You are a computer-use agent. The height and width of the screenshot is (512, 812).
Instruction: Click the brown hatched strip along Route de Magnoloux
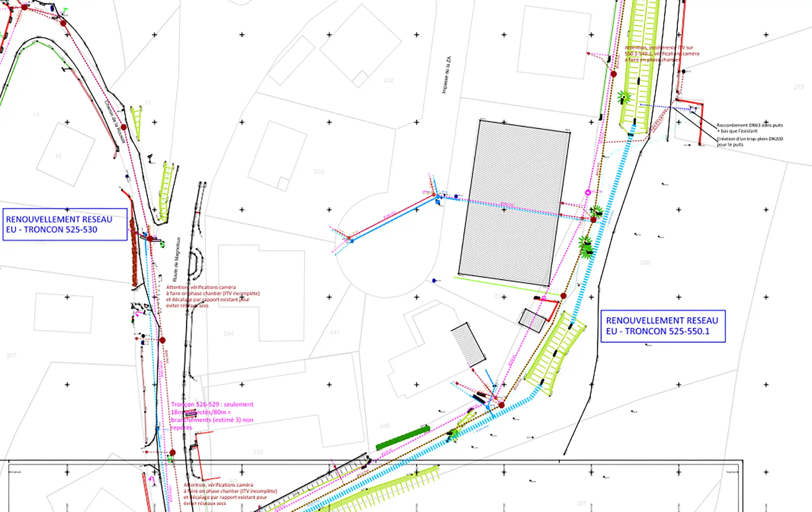(x=133, y=253)
